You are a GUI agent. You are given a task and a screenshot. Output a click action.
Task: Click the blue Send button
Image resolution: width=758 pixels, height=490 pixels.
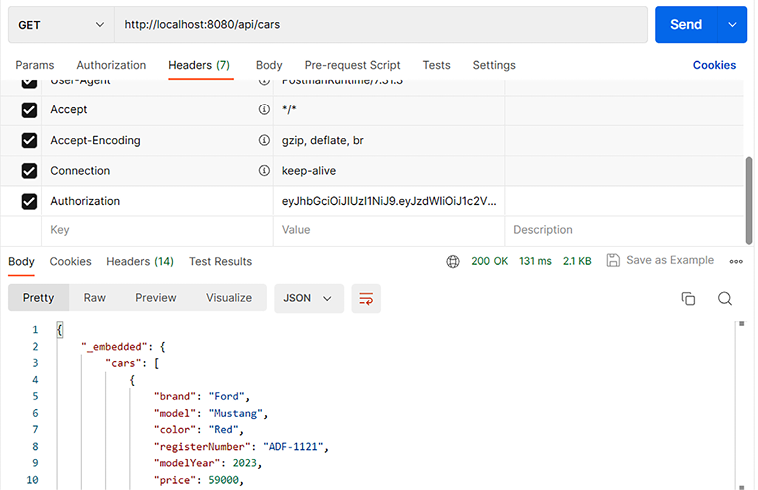tap(686, 25)
